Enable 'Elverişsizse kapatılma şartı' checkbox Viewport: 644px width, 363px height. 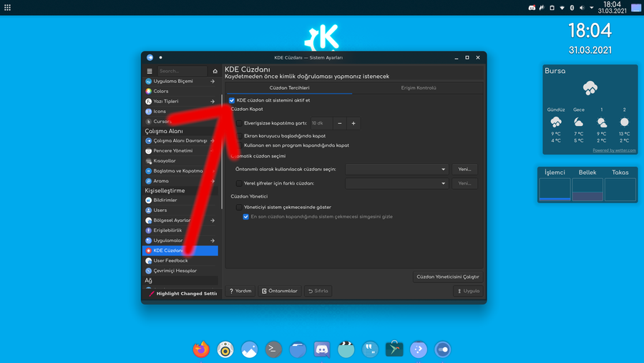239,123
